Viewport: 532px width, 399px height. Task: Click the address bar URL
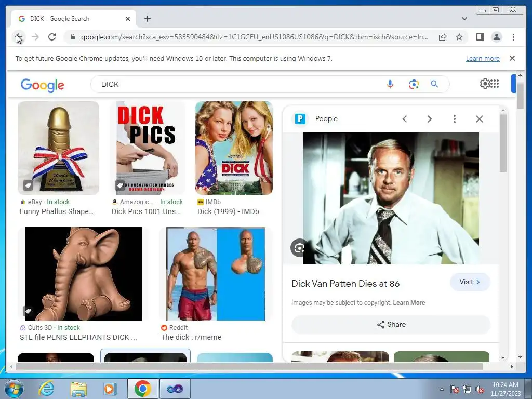(x=255, y=37)
